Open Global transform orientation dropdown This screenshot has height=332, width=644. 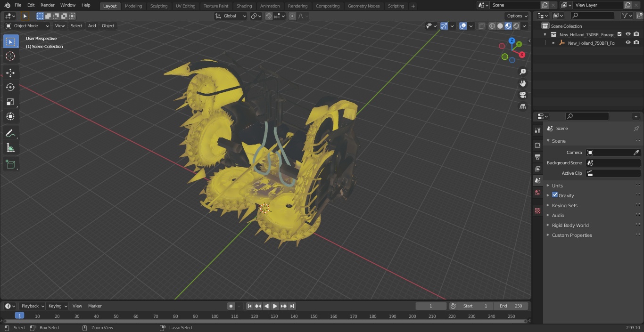click(231, 16)
